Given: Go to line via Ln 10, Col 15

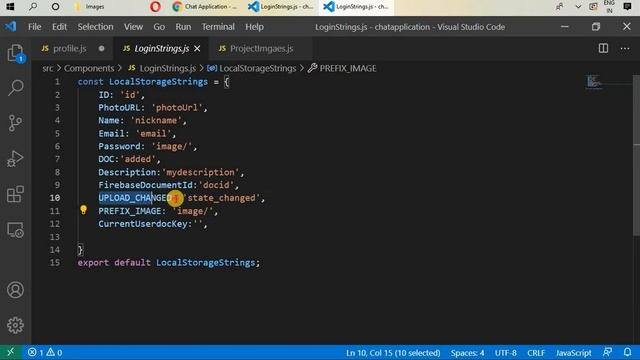Looking at the screenshot, I should coord(393,353).
